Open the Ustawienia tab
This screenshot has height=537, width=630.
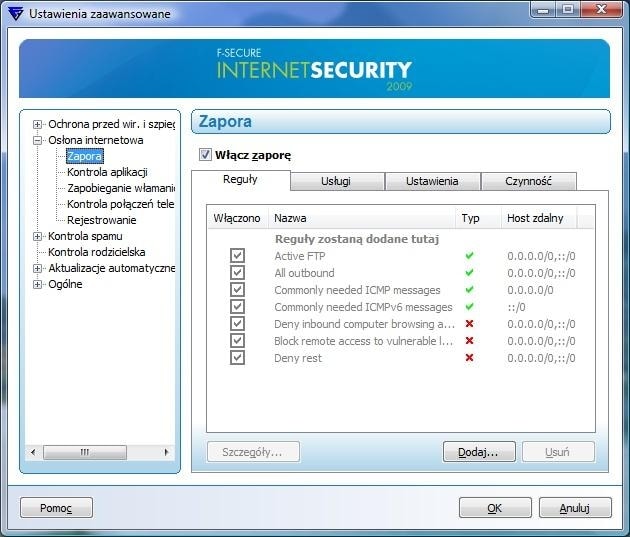(x=432, y=181)
